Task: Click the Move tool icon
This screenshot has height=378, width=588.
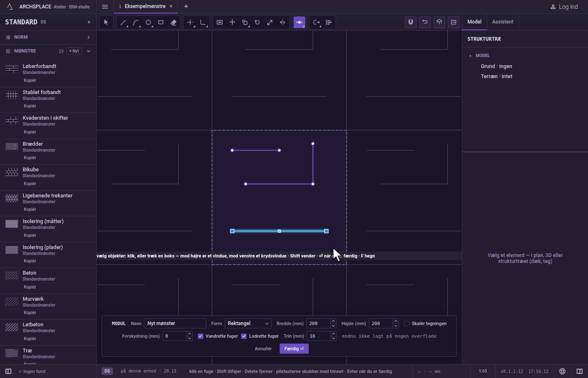Action: pyautogui.click(x=232, y=22)
